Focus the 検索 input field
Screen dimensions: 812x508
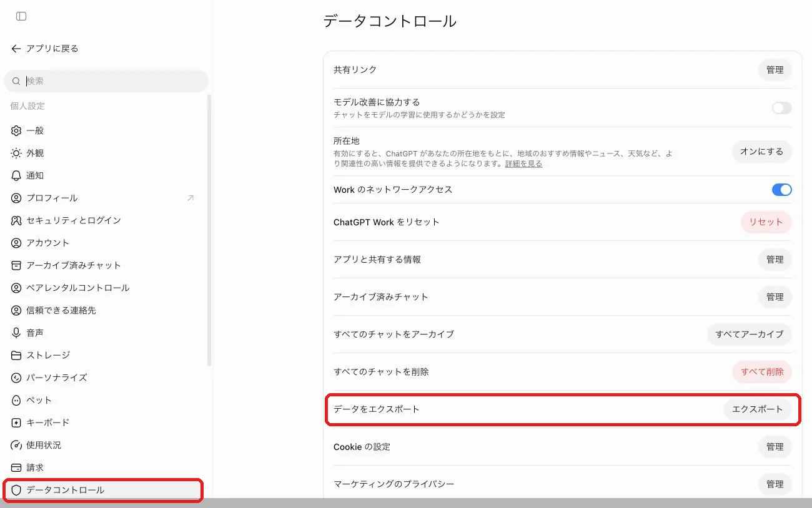pyautogui.click(x=106, y=81)
